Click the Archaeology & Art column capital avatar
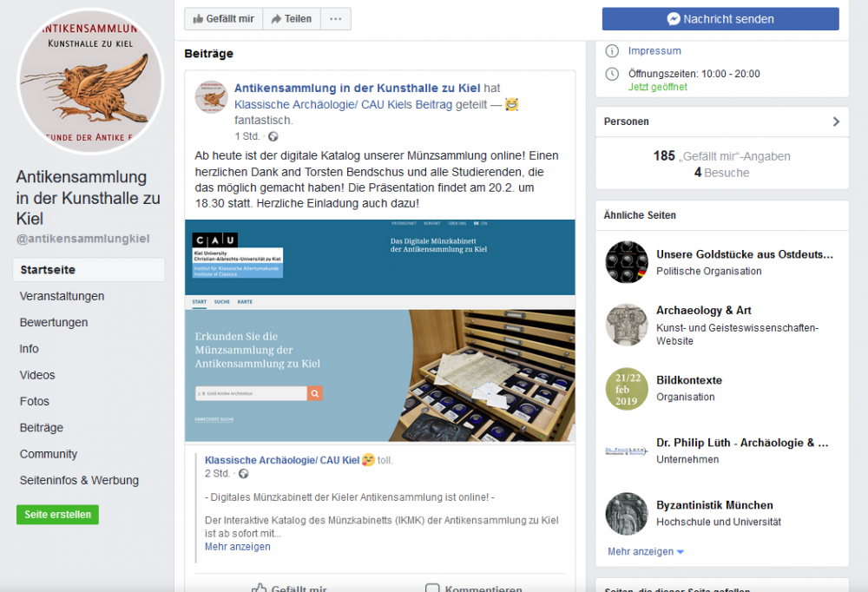Viewport: 868px width, 592px height. [627, 325]
